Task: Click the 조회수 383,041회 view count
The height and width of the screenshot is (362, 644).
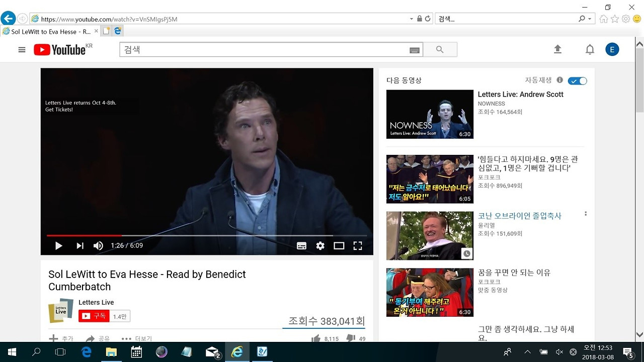Action: click(x=327, y=321)
